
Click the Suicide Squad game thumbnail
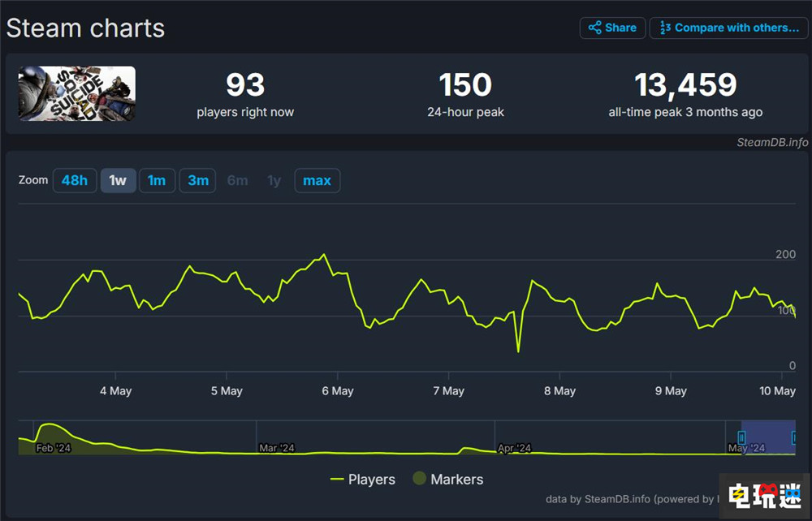tap(77, 94)
